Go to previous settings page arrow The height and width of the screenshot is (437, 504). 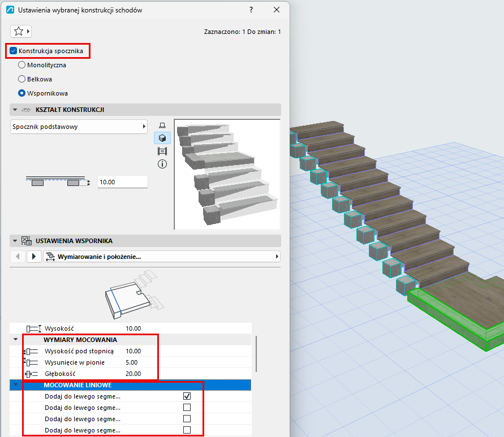(18, 257)
